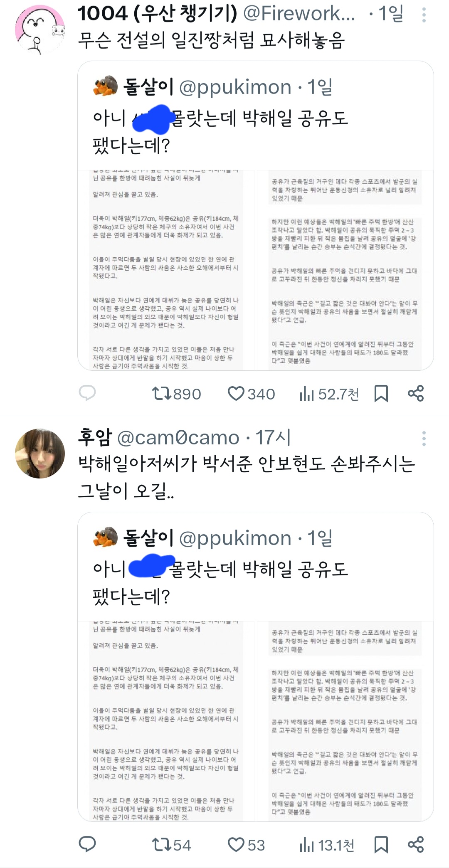Share 후암's tweet
Image resolution: width=449 pixels, height=868 pixels.
[x=416, y=845]
